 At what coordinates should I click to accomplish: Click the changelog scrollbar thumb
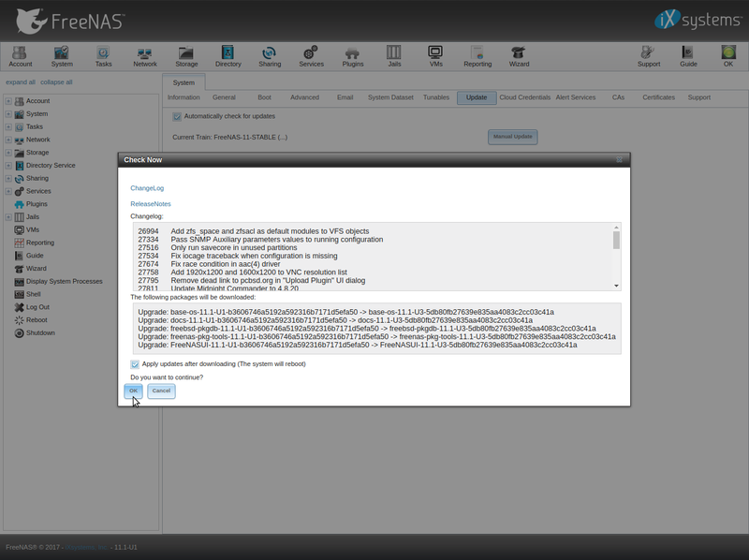(616, 241)
